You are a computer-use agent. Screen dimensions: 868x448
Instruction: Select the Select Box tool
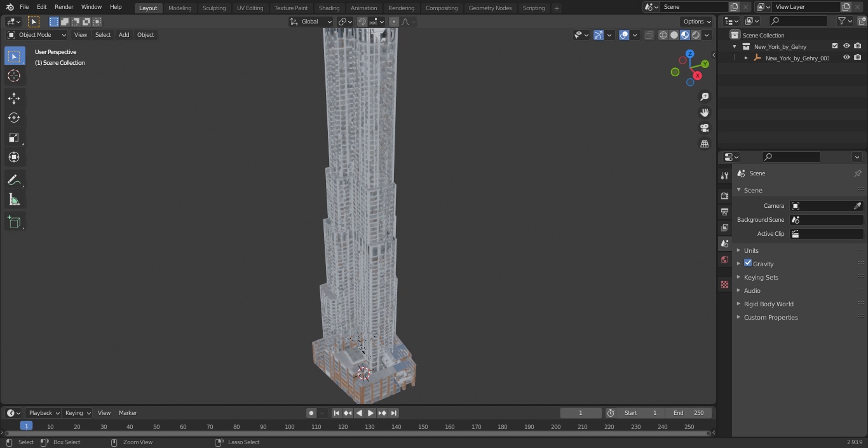click(14, 56)
